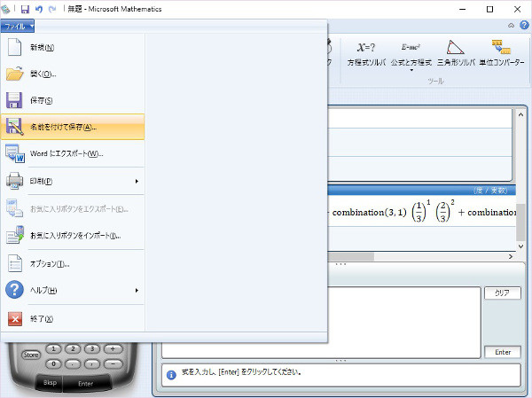The image size is (532, 398).
Task: Select 終了(X) menu item
Action: 73,318
